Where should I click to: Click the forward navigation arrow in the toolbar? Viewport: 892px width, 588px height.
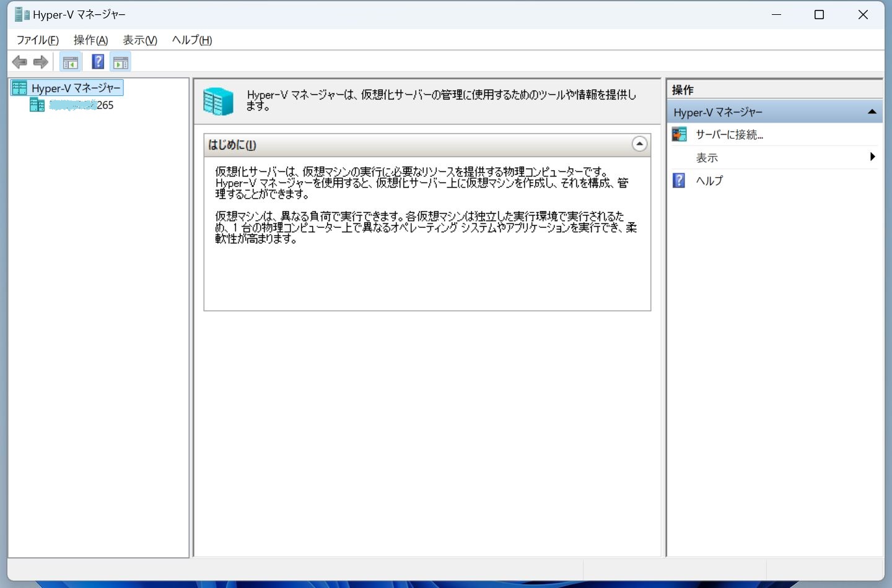[x=40, y=61]
